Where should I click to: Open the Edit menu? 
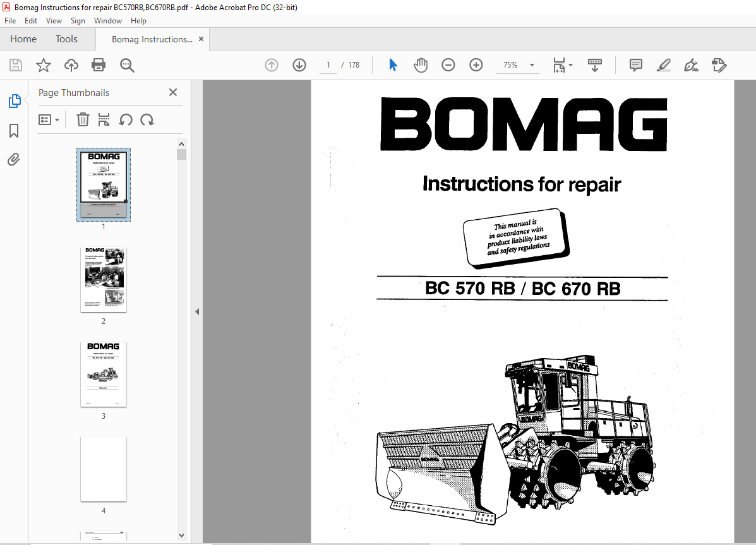[31, 21]
